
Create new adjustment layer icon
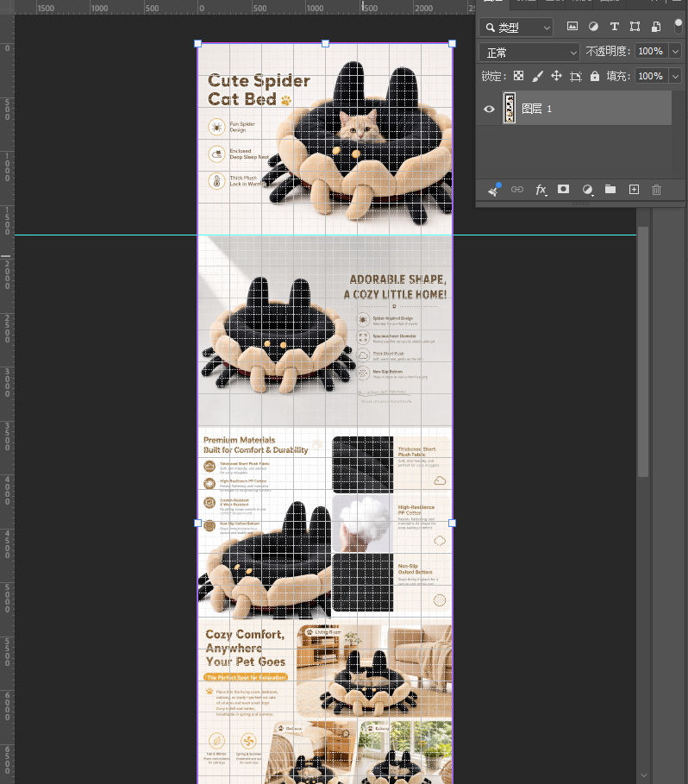(x=588, y=190)
